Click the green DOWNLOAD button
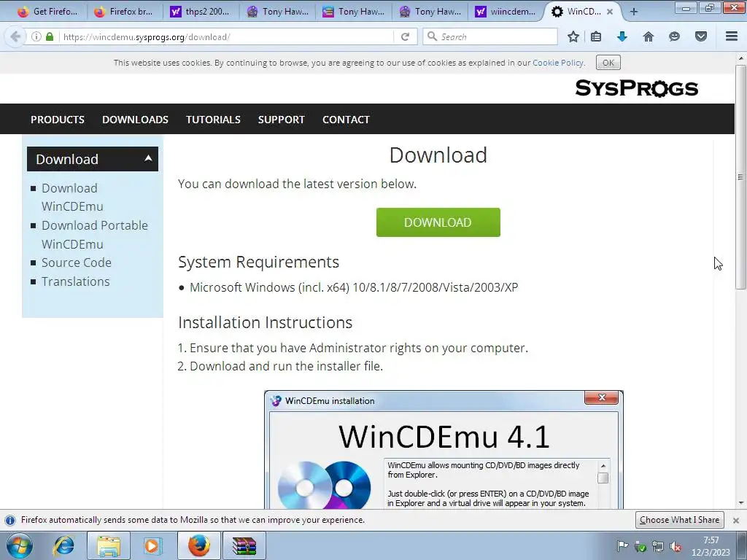The image size is (747, 560). pyautogui.click(x=438, y=222)
